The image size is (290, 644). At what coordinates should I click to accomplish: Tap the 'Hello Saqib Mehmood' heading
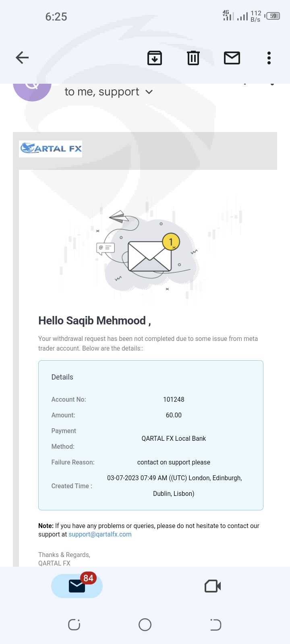(x=95, y=321)
